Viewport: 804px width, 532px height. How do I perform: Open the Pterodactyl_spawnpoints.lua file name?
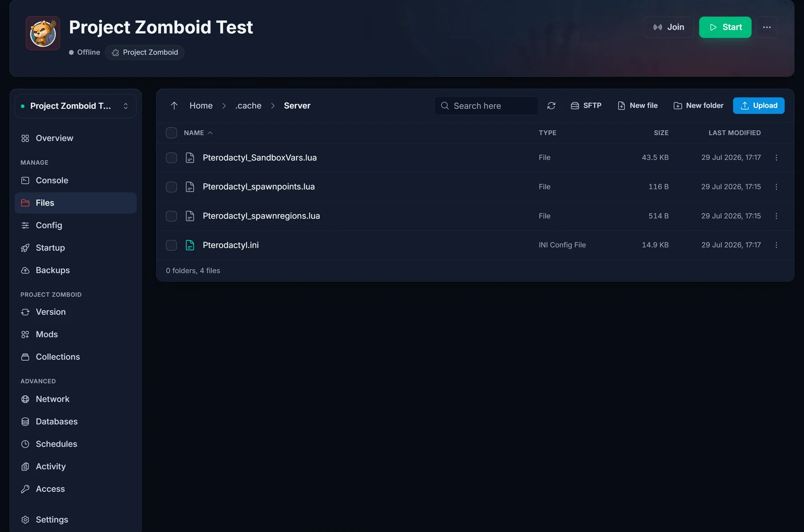pyautogui.click(x=259, y=187)
